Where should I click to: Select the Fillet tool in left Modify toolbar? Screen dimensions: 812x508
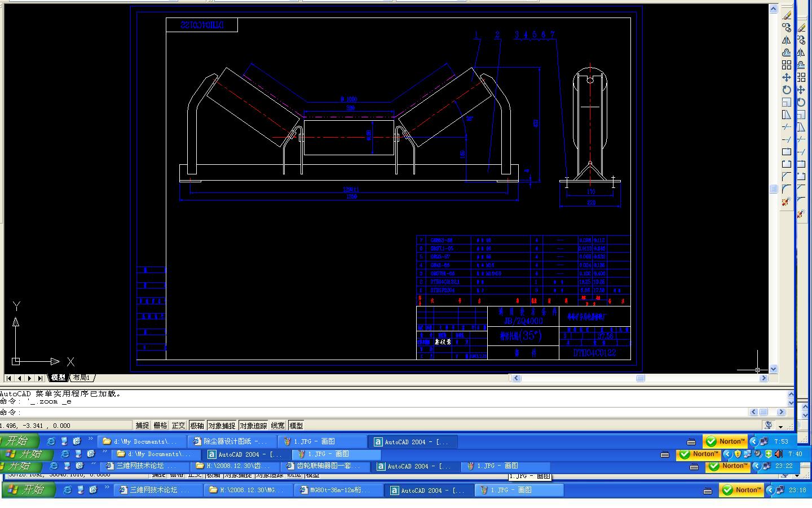tap(787, 189)
